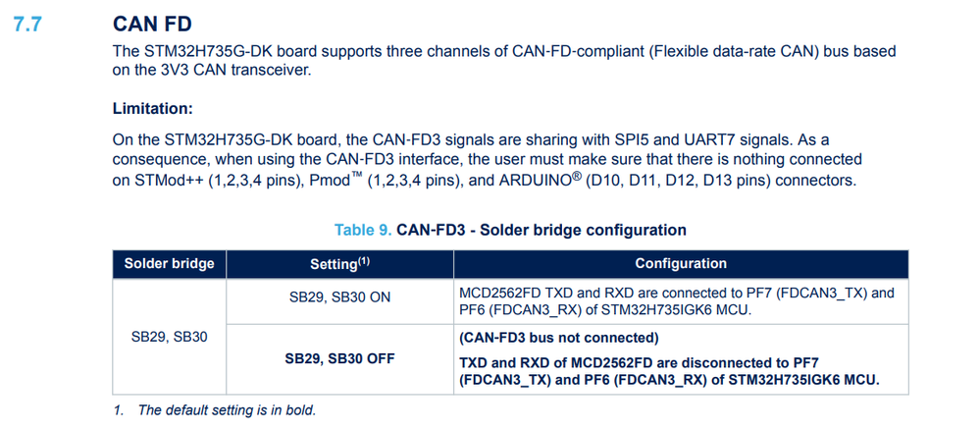
Task: Click the SB29, SB30 ON setting cell
Action: coord(340,297)
